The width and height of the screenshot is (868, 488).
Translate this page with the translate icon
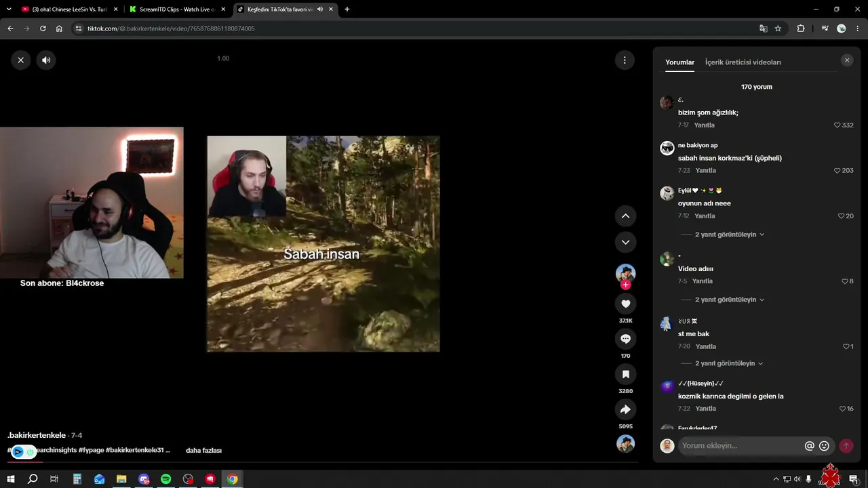tap(764, 28)
